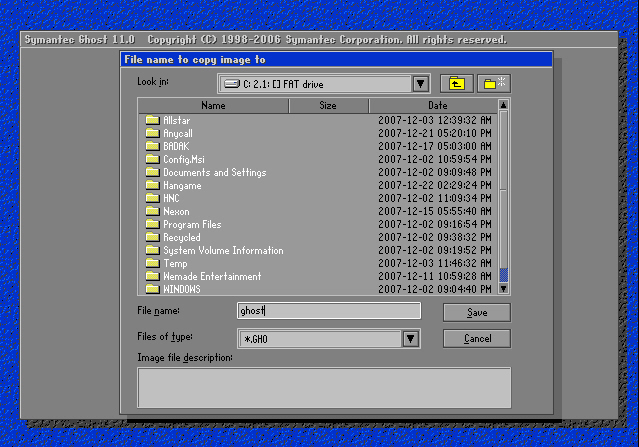
Task: Select the Temp folder icon
Action: [152, 263]
